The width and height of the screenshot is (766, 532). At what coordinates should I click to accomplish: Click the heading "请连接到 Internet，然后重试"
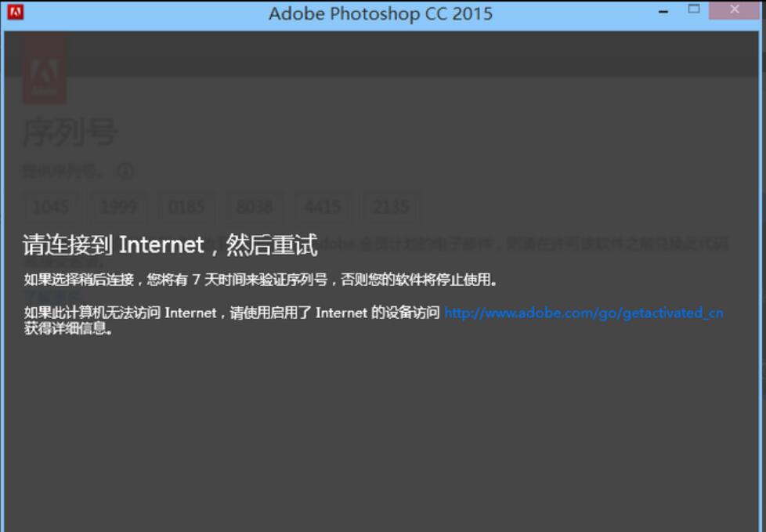pyautogui.click(x=171, y=244)
